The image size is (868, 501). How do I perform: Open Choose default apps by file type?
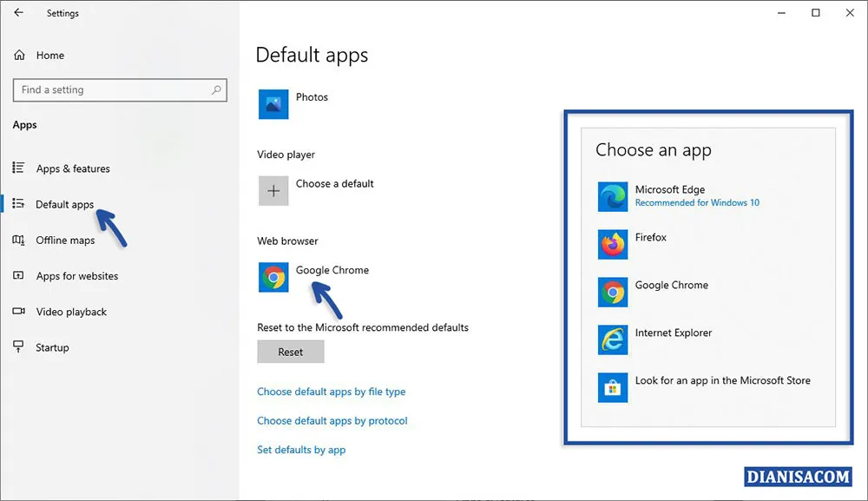pos(331,392)
